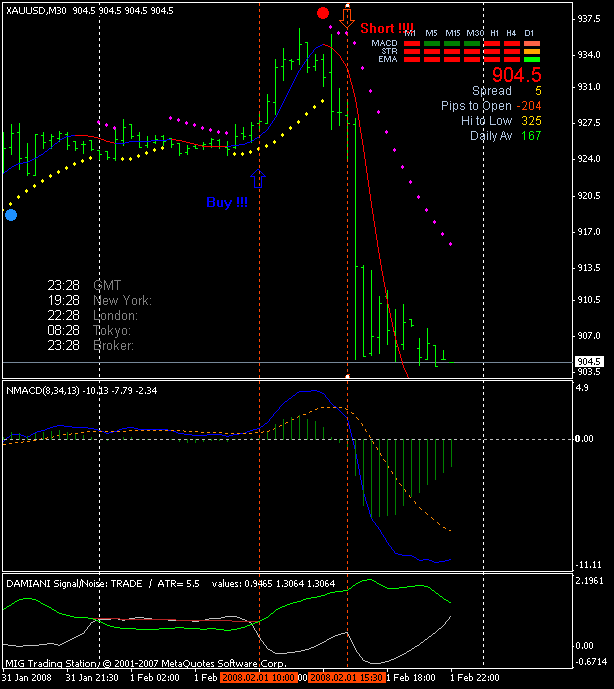The height and width of the screenshot is (689, 614).
Task: Click the large red 904.5 price readout
Action: tap(516, 75)
